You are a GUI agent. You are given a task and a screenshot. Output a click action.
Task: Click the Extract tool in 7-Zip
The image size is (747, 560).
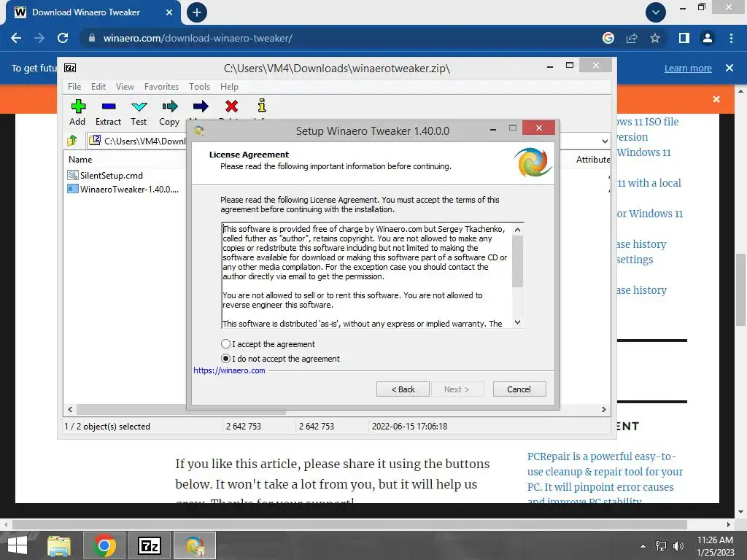coord(109,113)
